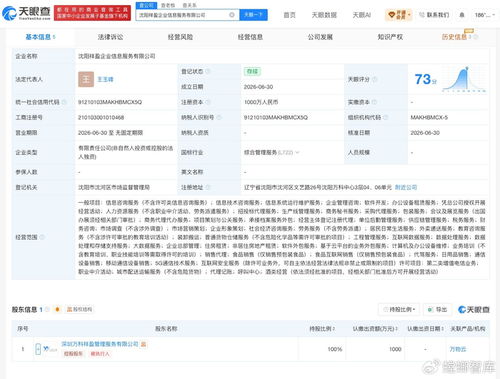The image size is (500, 379).
Task: Click info icon beside 注册资本
Action: coord(208,102)
